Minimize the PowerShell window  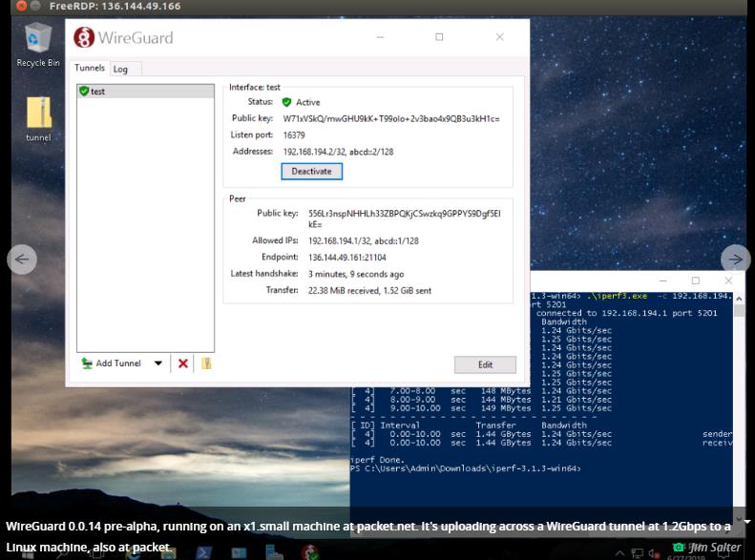pos(663,280)
